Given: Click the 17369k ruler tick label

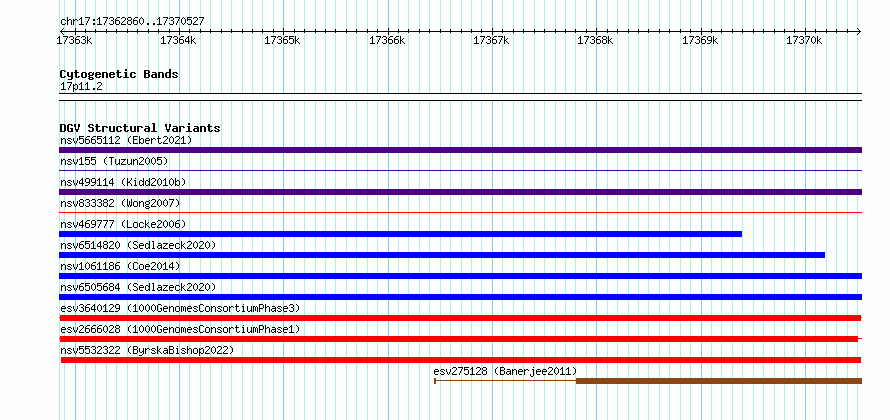Looking at the screenshot, I should (x=700, y=40).
